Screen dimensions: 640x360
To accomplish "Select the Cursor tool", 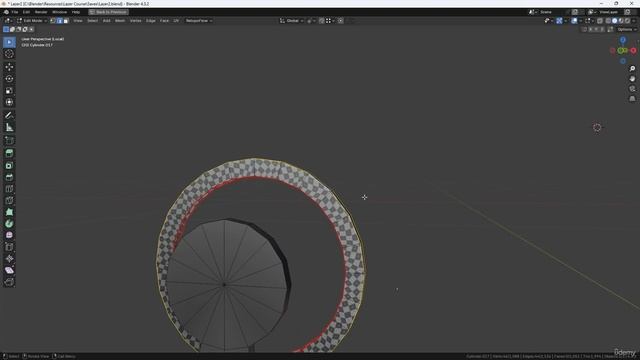I will tap(9, 54).
